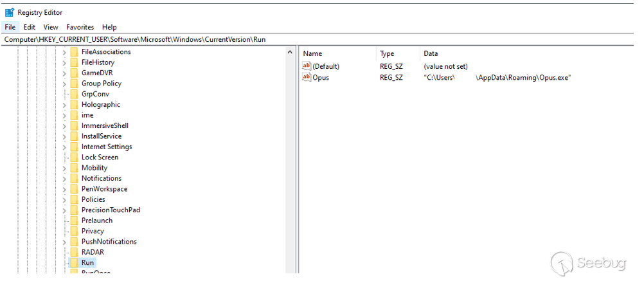Click the Privacy folder icon

click(74, 231)
